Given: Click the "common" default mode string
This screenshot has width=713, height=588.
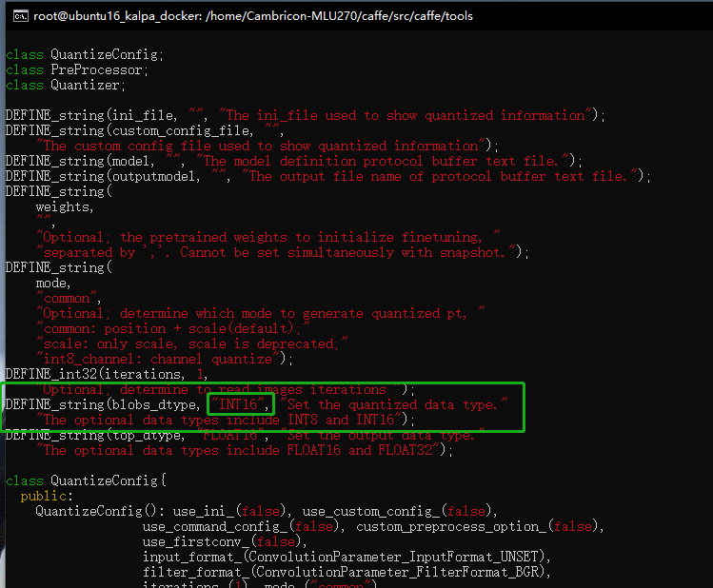Looking at the screenshot, I should [68, 298].
